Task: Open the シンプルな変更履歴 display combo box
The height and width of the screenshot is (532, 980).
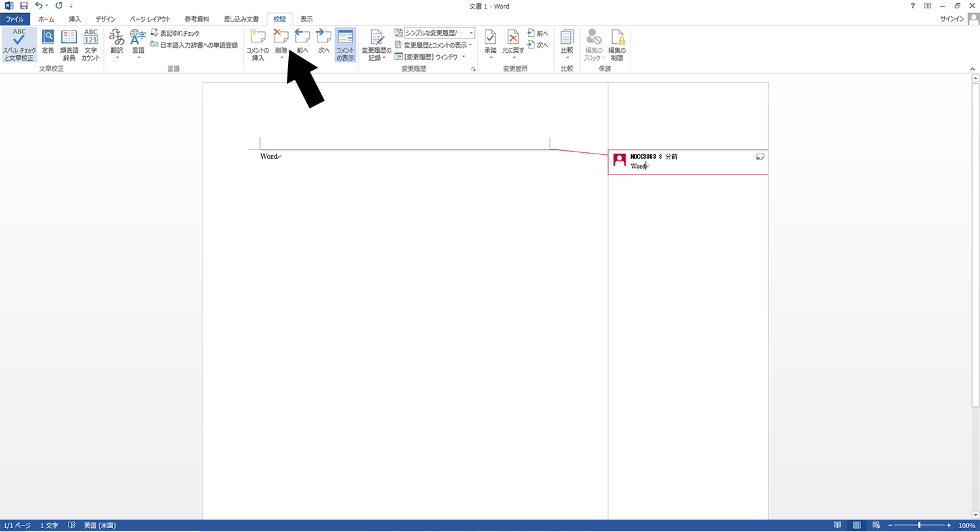Action: coord(440,33)
